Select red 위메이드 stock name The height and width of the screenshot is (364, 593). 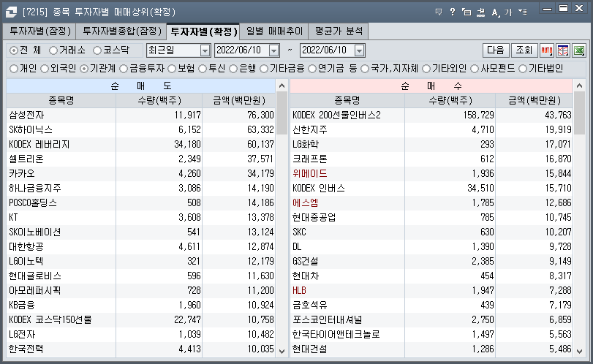tap(310, 173)
